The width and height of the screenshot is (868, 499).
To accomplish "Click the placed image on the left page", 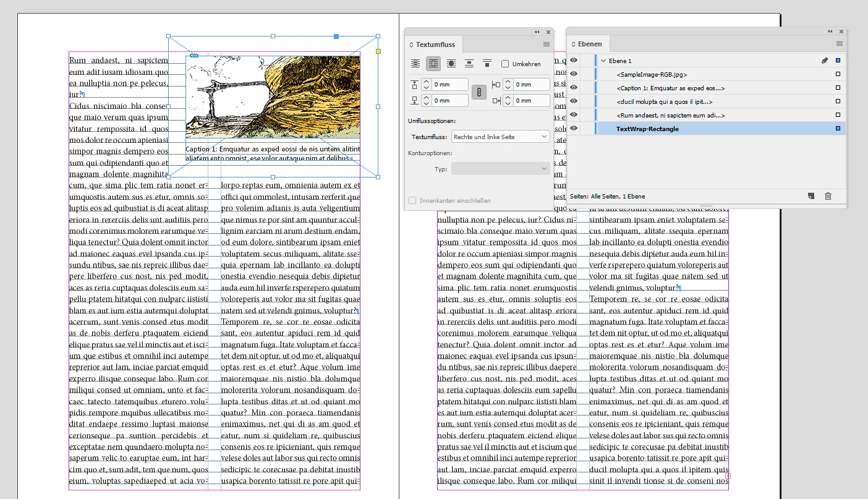I will coord(273,97).
